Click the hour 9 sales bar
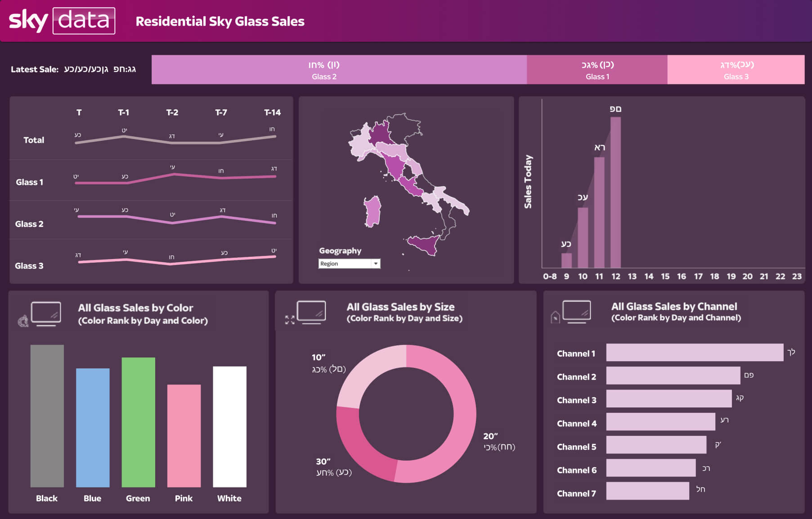Viewport: 812px width, 519px height. [x=566, y=260]
